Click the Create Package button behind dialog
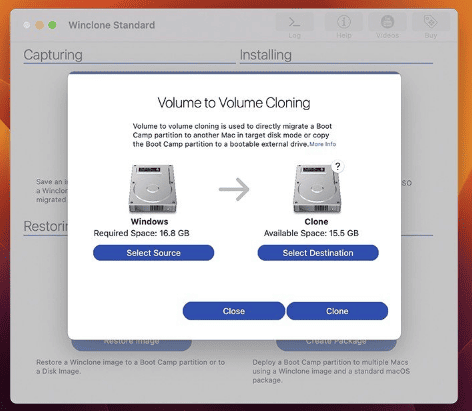The width and height of the screenshot is (472, 411). coord(336,344)
